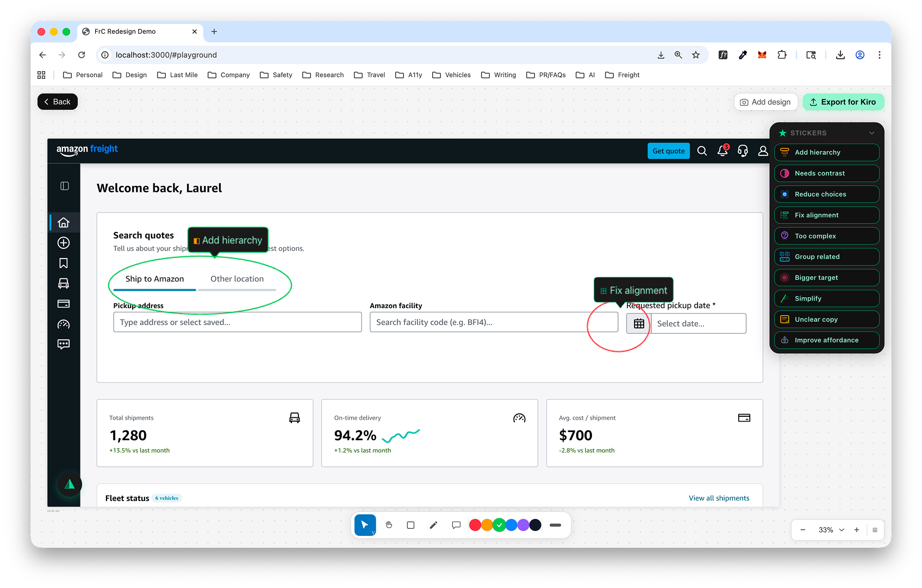Click the home icon in sidebar
The height and width of the screenshot is (588, 922).
[64, 222]
